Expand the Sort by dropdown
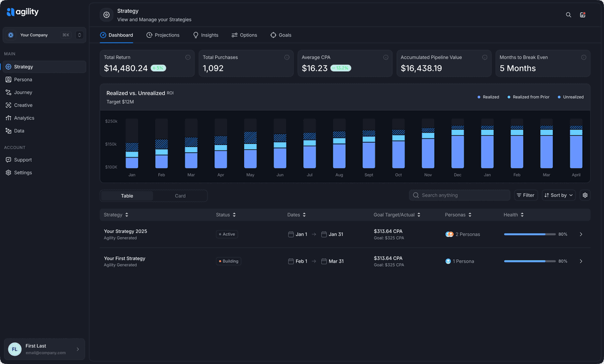The image size is (604, 364). click(x=558, y=195)
